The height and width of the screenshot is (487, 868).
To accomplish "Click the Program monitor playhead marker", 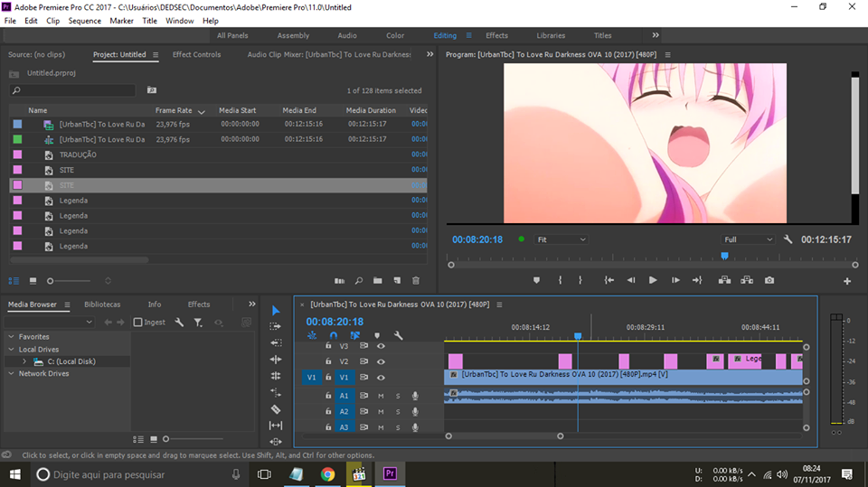I will pos(724,256).
